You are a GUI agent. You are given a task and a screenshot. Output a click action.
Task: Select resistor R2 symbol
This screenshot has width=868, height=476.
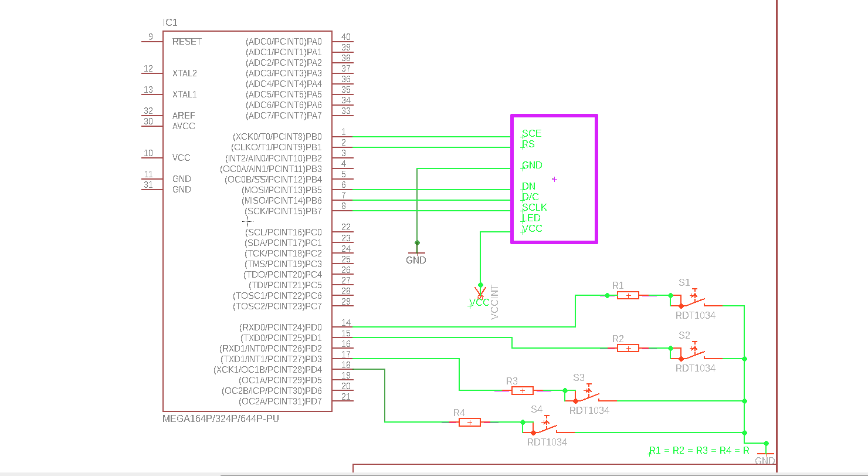pyautogui.click(x=628, y=348)
